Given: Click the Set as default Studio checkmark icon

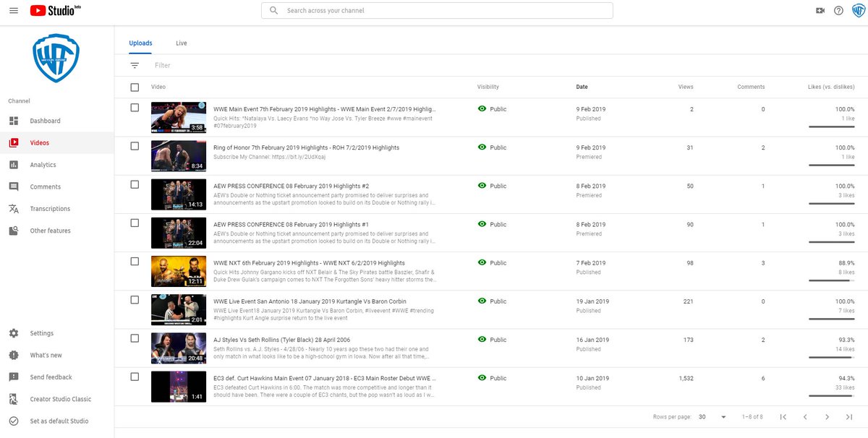Looking at the screenshot, I should click(14, 421).
